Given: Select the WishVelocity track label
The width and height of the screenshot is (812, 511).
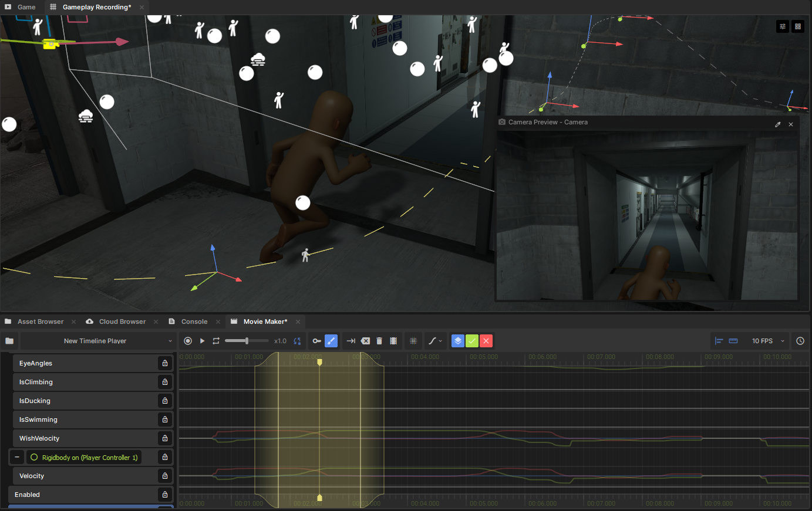Looking at the screenshot, I should (39, 438).
